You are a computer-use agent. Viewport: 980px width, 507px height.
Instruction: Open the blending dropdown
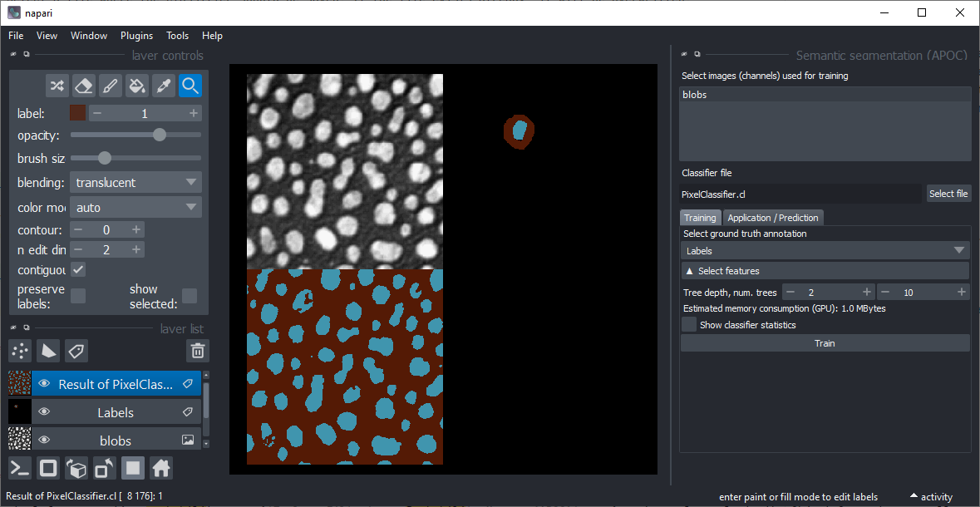(135, 181)
